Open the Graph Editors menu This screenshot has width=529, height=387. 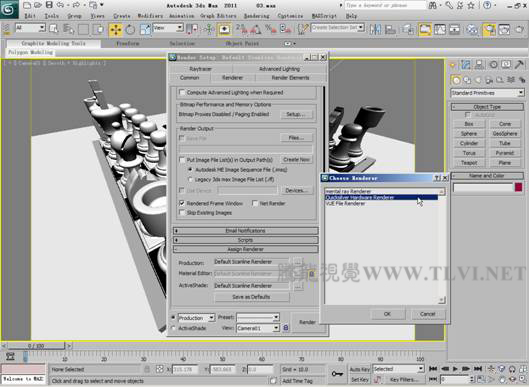[x=218, y=16]
